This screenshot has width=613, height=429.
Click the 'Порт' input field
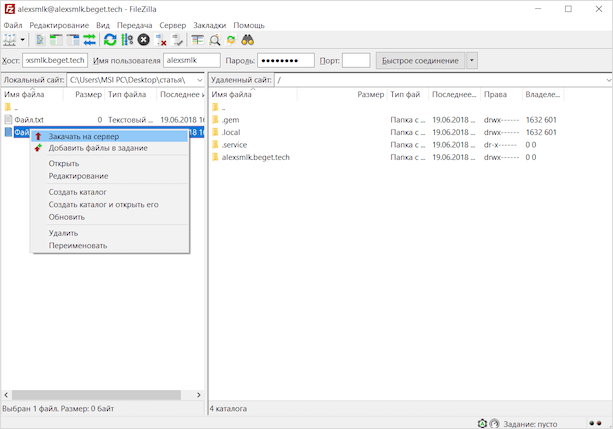[x=356, y=61]
